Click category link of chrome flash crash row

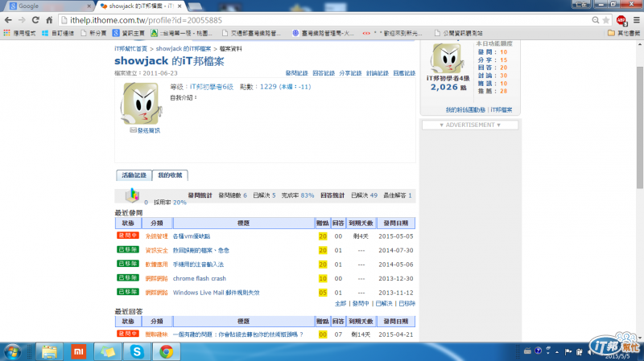coord(156,278)
